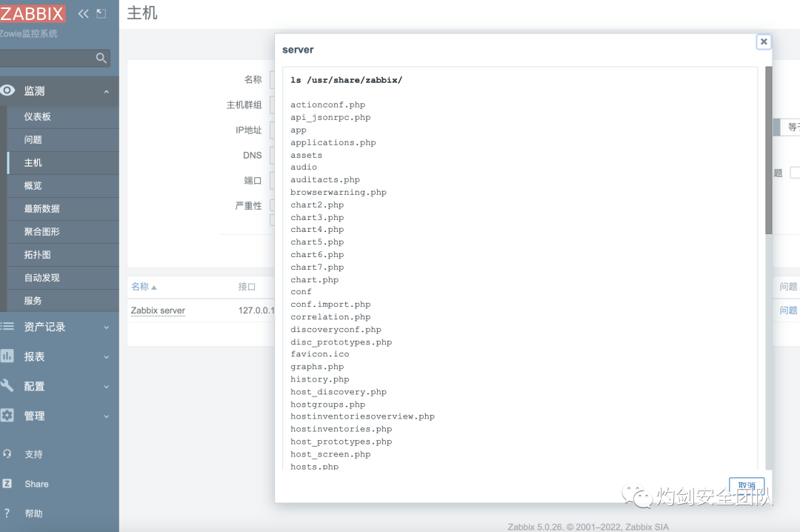This screenshot has width=800, height=532.
Task: Click favicon.ico in the output
Action: coord(320,354)
